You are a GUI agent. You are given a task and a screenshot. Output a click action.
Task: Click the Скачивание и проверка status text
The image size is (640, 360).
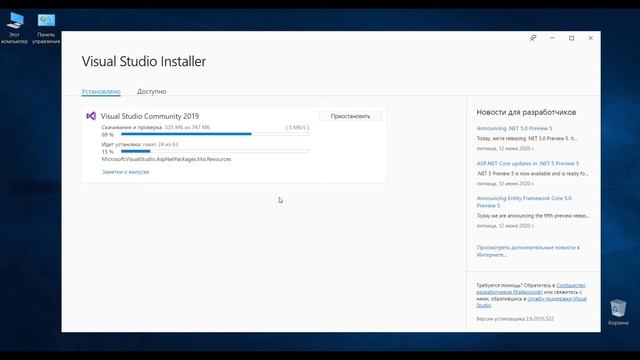click(156, 127)
